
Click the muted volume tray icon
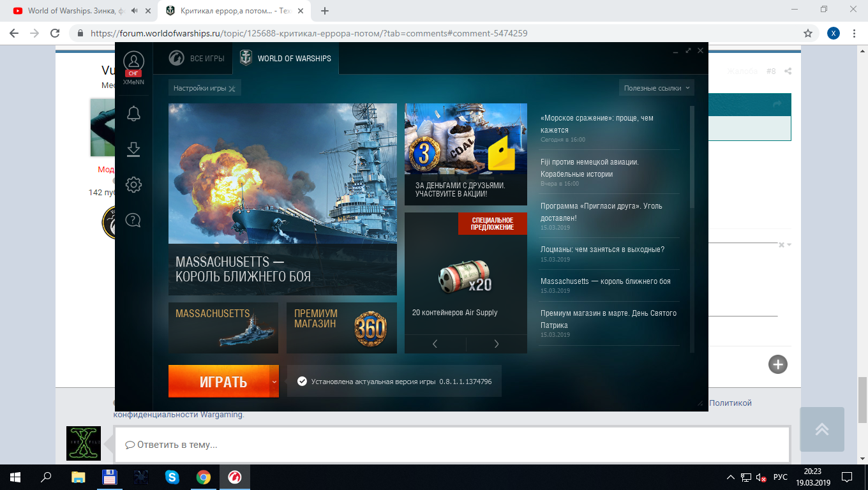(x=761, y=477)
